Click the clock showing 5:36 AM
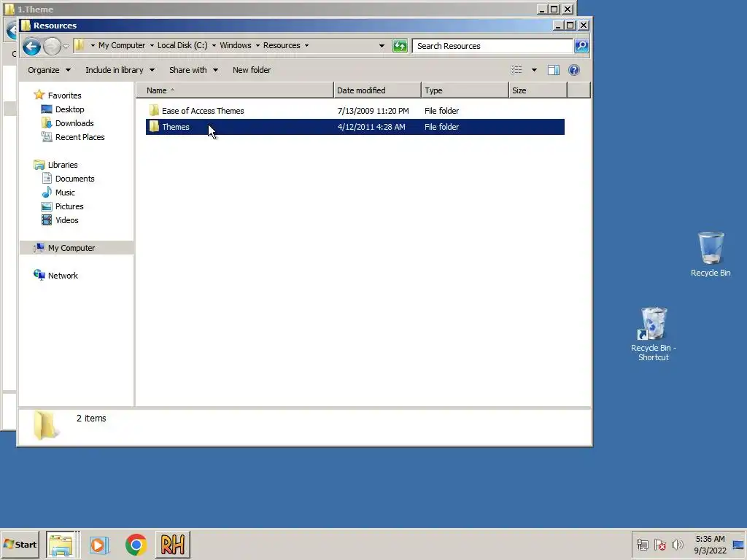The height and width of the screenshot is (560, 747). (x=710, y=544)
